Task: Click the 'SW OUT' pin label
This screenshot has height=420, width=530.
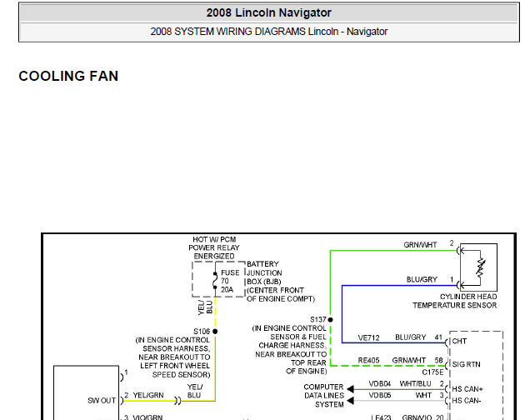Action: coord(102,401)
